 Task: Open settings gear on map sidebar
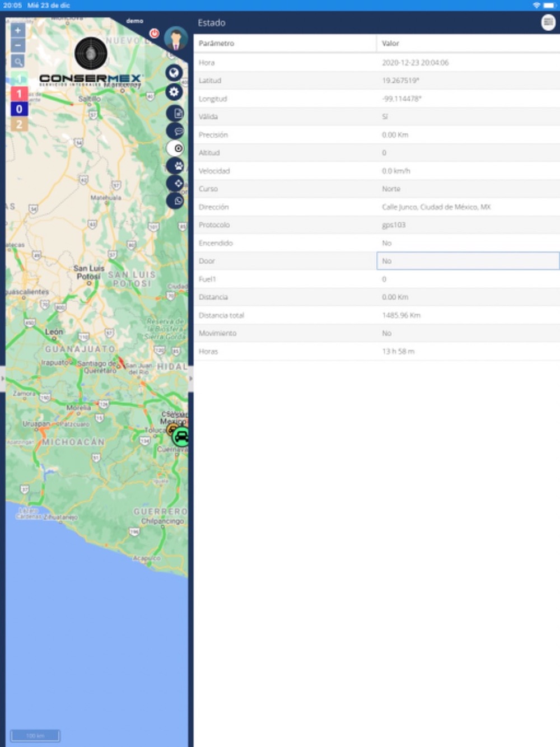click(x=174, y=92)
